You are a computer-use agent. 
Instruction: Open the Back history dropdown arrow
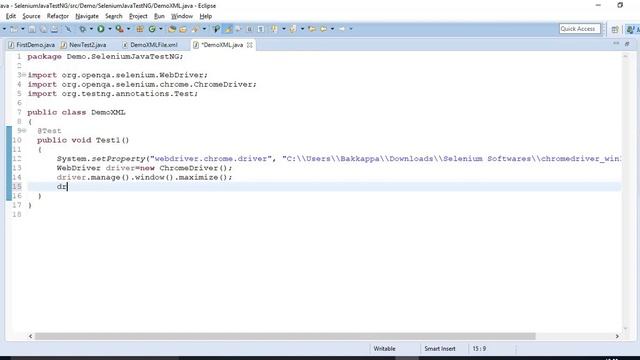332,29
